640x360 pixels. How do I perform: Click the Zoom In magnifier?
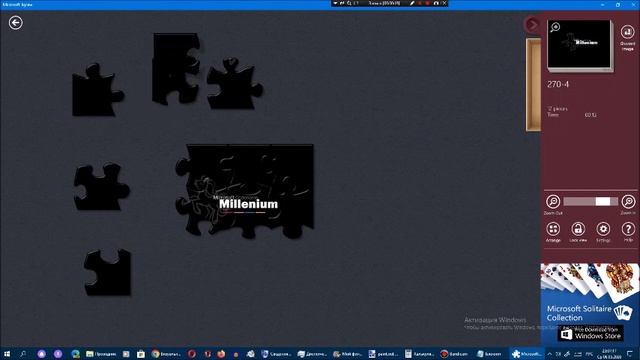coord(628,202)
